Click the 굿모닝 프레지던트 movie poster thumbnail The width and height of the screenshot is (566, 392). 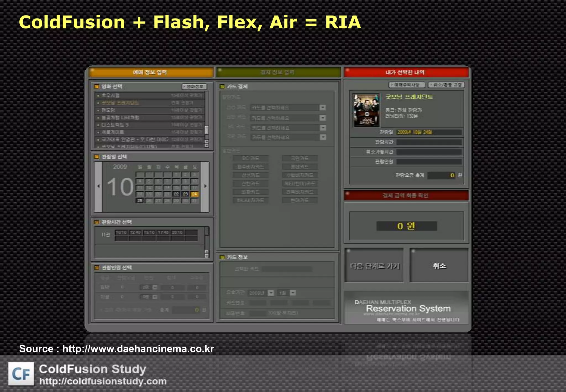[x=366, y=110]
